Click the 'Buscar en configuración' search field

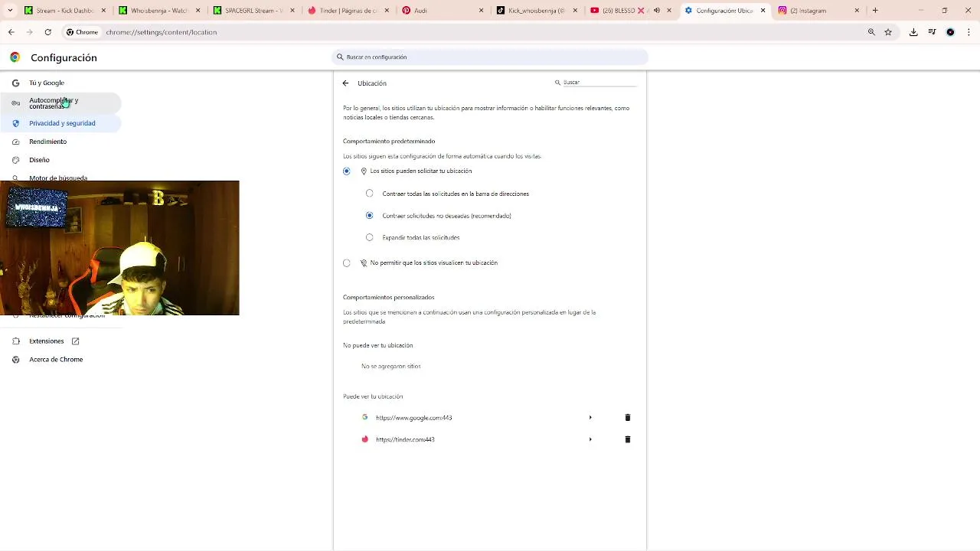click(x=490, y=57)
